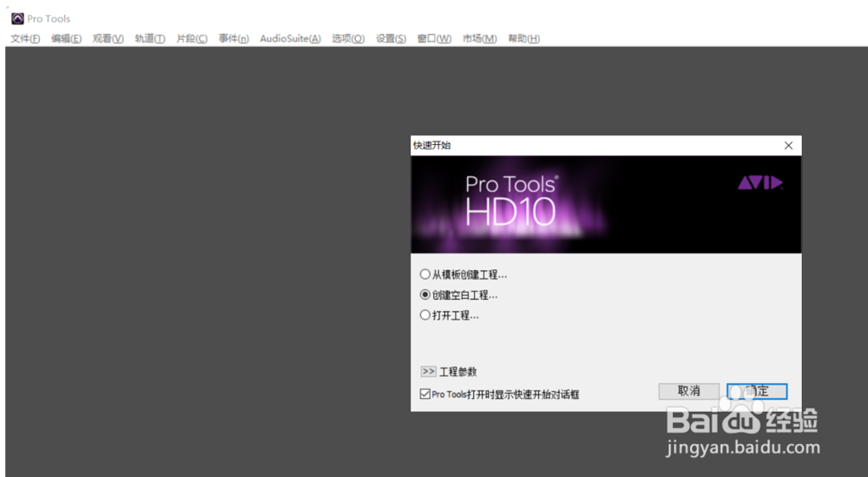
Task: Open the 编辑(E) menu
Action: (x=67, y=38)
